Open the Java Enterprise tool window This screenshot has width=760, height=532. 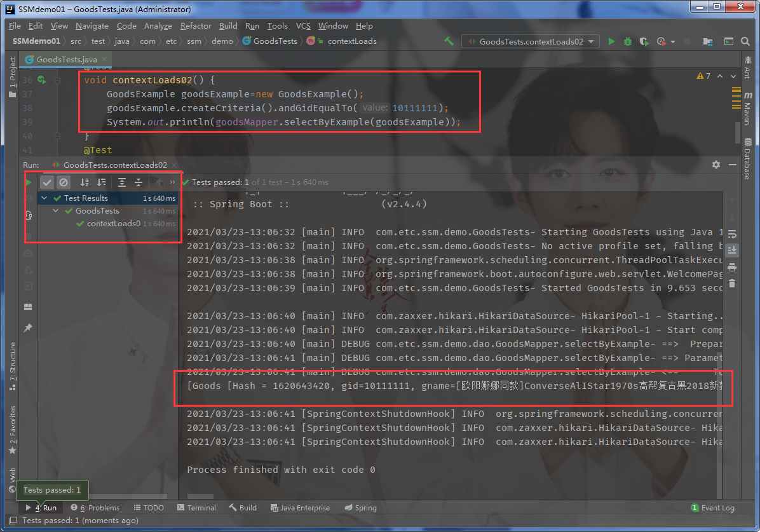pos(300,508)
